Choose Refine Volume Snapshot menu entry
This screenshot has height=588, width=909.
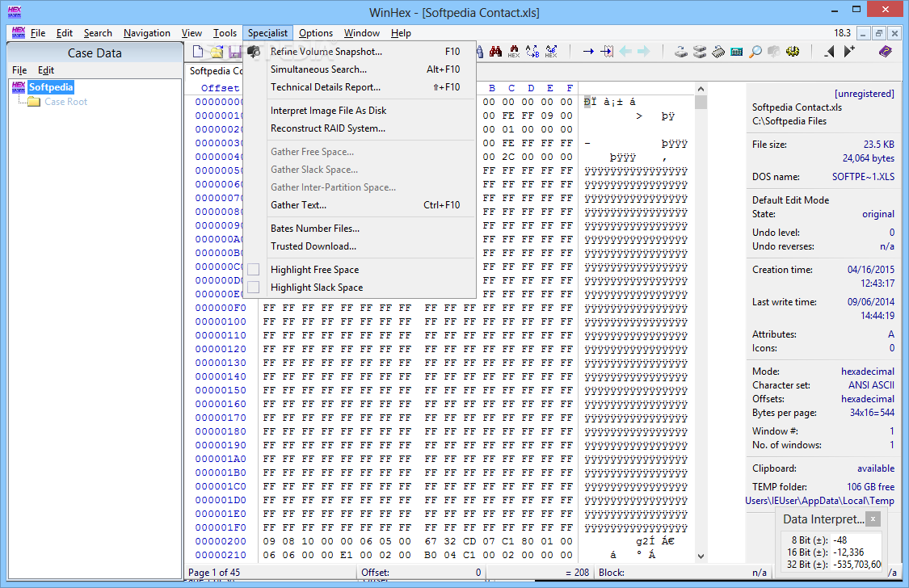(360, 52)
